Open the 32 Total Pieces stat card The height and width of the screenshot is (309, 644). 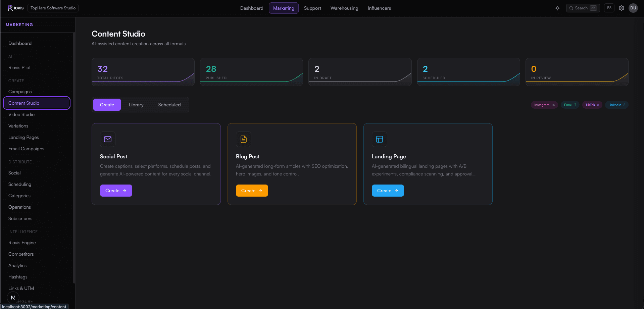(143, 72)
